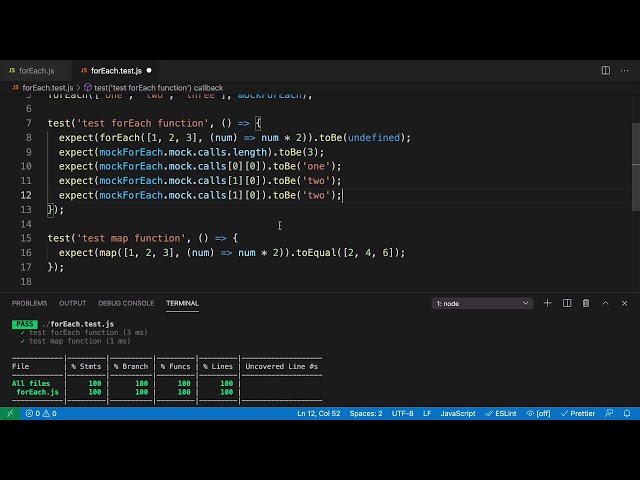Click '% Funcs' coverage column header
Viewport: 640px width, 480px height.
tap(176, 367)
